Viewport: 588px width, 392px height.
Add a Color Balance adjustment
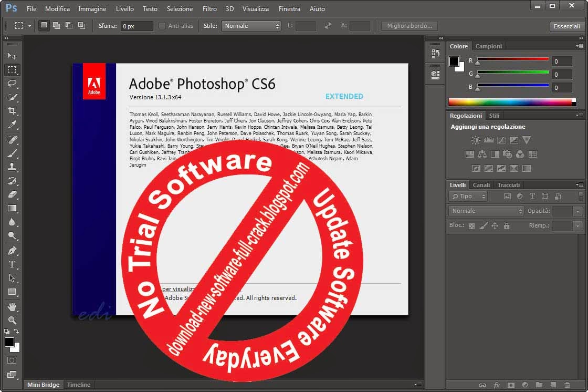coord(482,154)
